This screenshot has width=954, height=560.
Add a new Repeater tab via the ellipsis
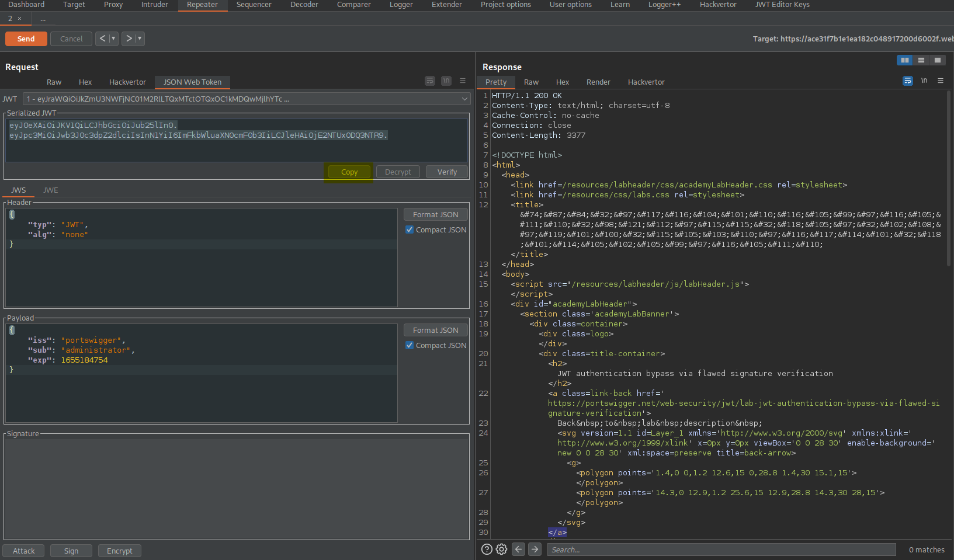coord(43,19)
